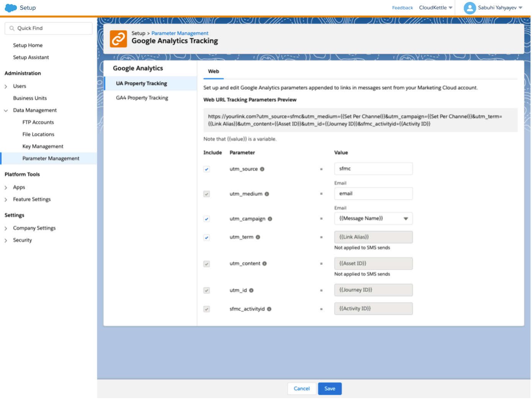Screen dimensions: 532x400
Task: Click Parameter Management breadcrumb link
Action: pyautogui.click(x=180, y=33)
